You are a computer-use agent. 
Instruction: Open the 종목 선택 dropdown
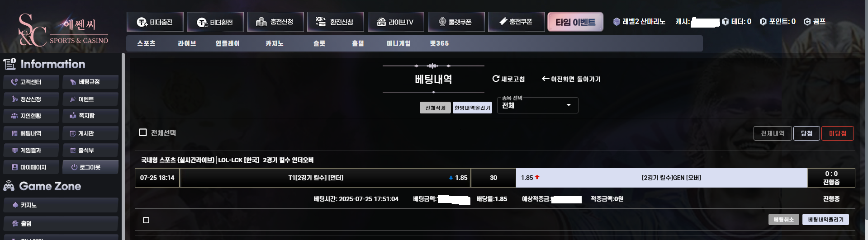(537, 105)
